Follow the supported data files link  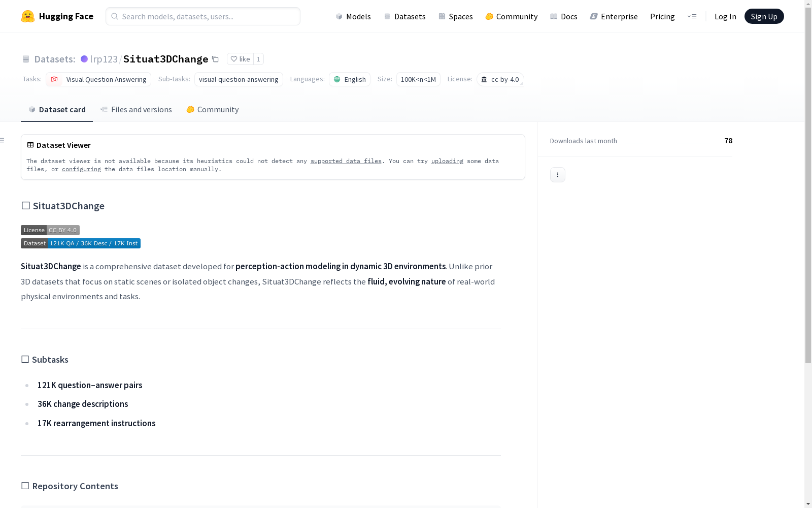click(x=346, y=161)
